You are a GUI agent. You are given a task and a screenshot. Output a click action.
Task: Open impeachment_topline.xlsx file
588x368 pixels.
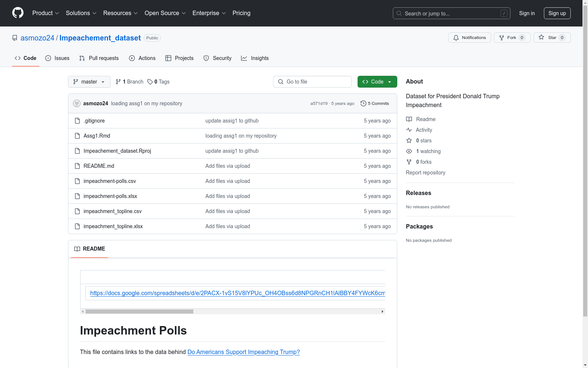click(x=113, y=226)
